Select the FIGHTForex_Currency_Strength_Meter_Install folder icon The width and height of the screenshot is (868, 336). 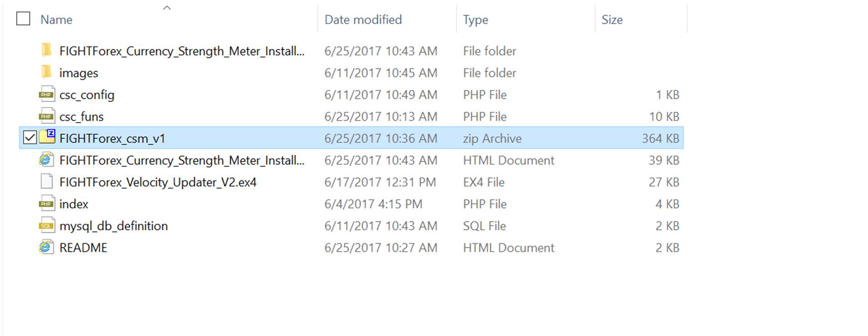click(x=46, y=50)
